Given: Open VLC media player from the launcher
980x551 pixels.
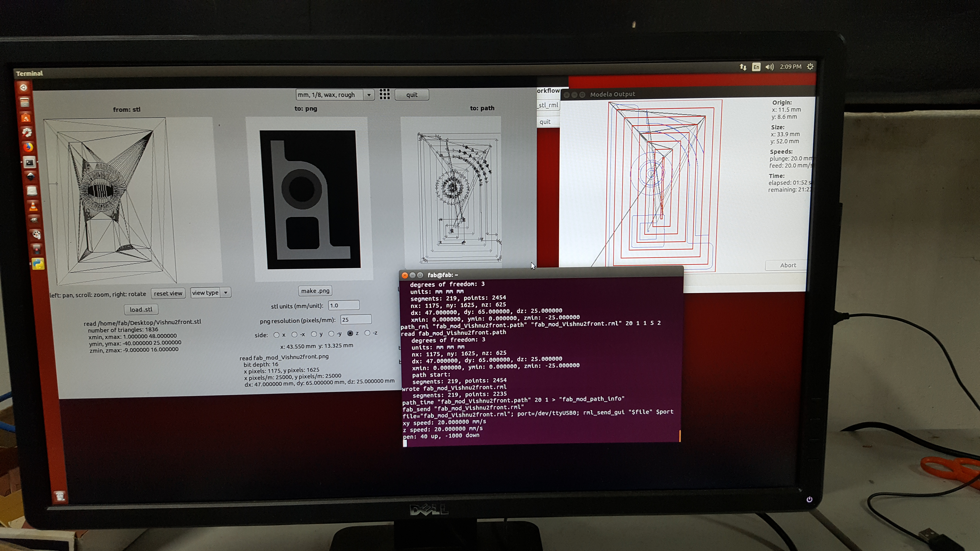Looking at the screenshot, I should [x=33, y=207].
